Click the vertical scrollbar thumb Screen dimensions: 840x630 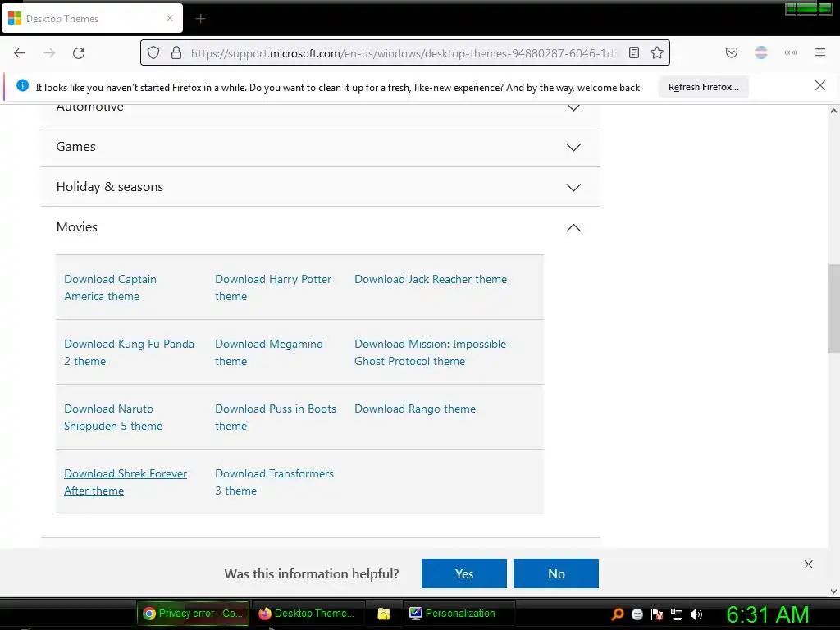(x=833, y=308)
